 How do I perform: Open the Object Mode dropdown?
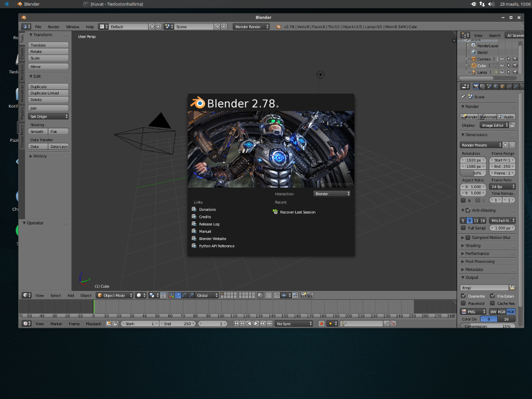tap(114, 296)
